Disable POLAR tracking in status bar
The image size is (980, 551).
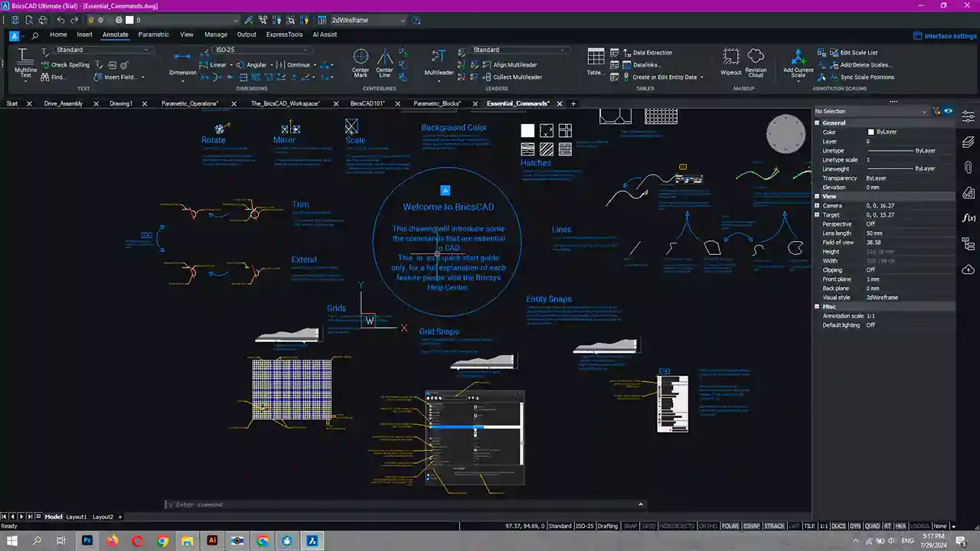click(x=730, y=527)
